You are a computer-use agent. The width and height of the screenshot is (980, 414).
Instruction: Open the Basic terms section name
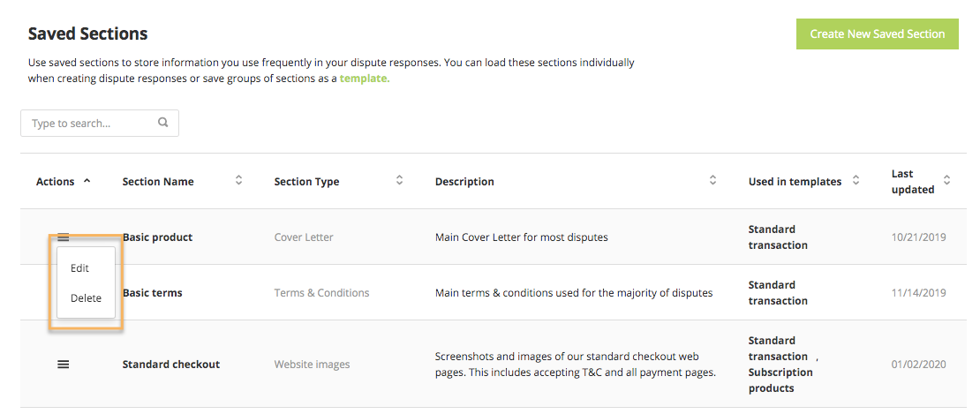(153, 292)
